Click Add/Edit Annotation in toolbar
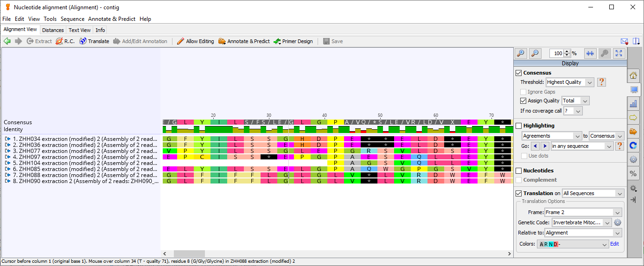 point(140,41)
